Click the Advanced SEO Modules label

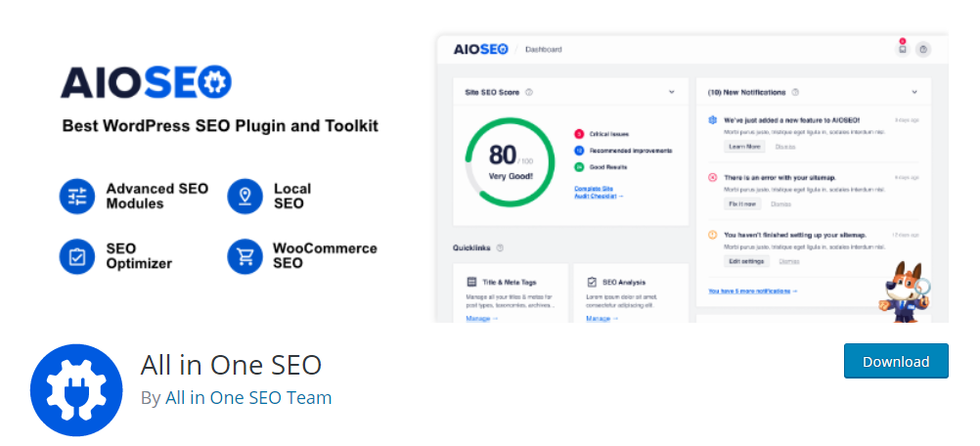pyautogui.click(x=156, y=197)
